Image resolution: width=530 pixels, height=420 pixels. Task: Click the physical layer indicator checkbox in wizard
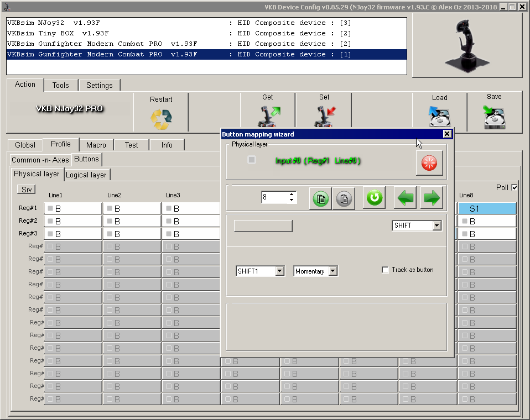252,160
